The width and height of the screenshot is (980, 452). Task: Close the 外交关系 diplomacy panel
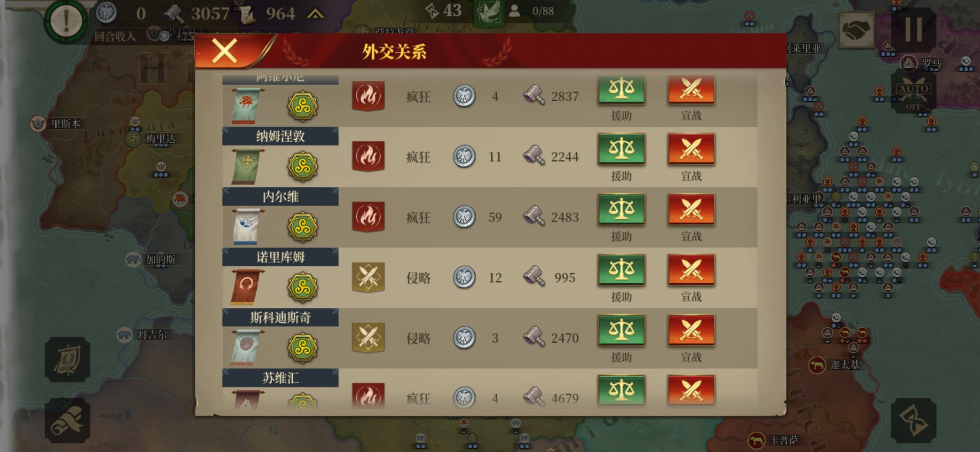[x=225, y=51]
